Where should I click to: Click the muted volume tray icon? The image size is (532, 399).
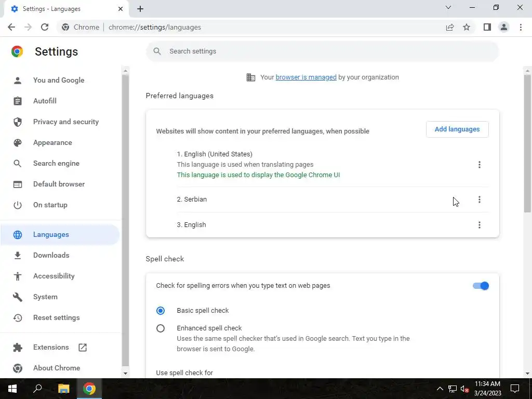pyautogui.click(x=464, y=389)
